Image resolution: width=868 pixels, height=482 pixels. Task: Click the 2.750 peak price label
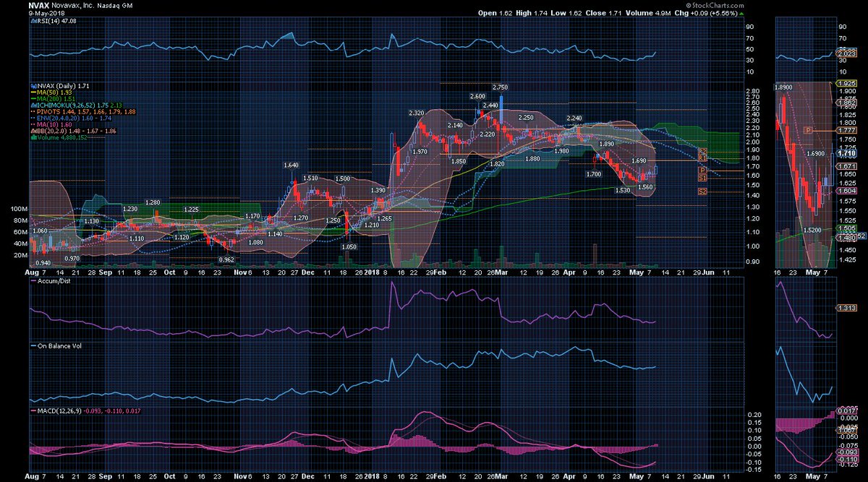500,87
